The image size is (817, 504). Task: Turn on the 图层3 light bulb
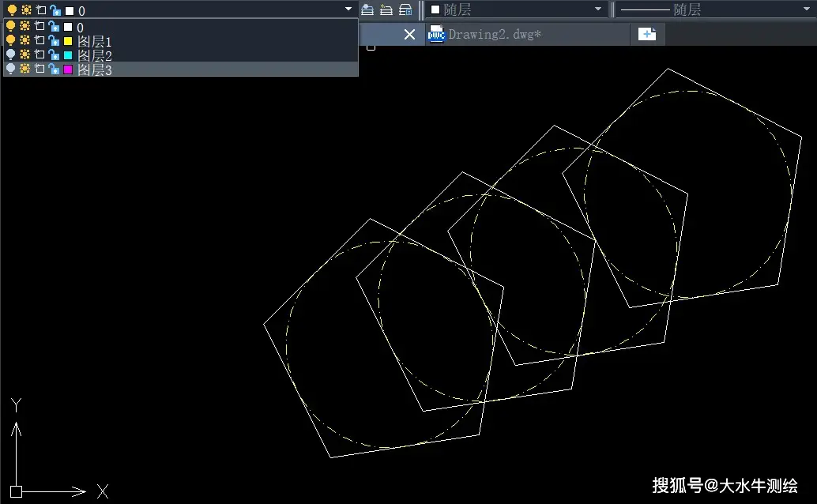(x=10, y=68)
